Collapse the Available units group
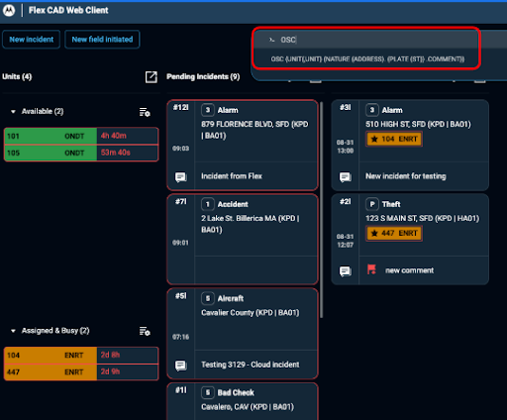 point(13,112)
